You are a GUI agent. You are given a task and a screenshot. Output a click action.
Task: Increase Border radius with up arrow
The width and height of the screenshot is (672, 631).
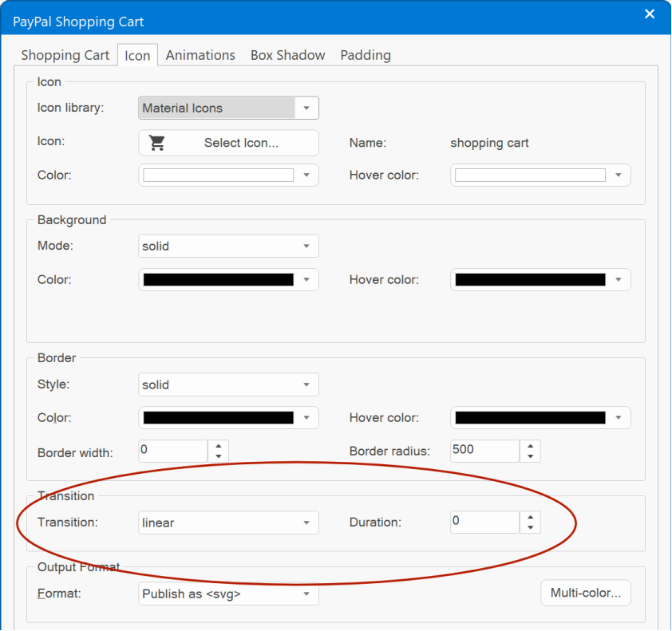click(x=531, y=446)
